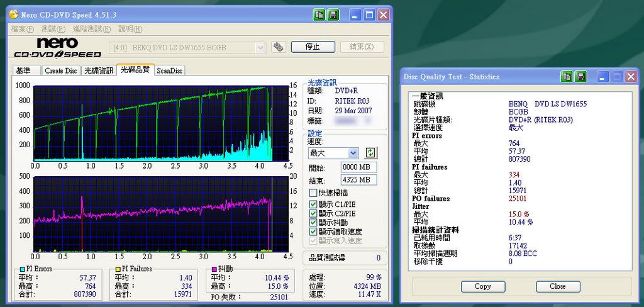Click drive options icon beside drive dropdown
The width and height of the screenshot is (644, 307).
[x=278, y=47]
